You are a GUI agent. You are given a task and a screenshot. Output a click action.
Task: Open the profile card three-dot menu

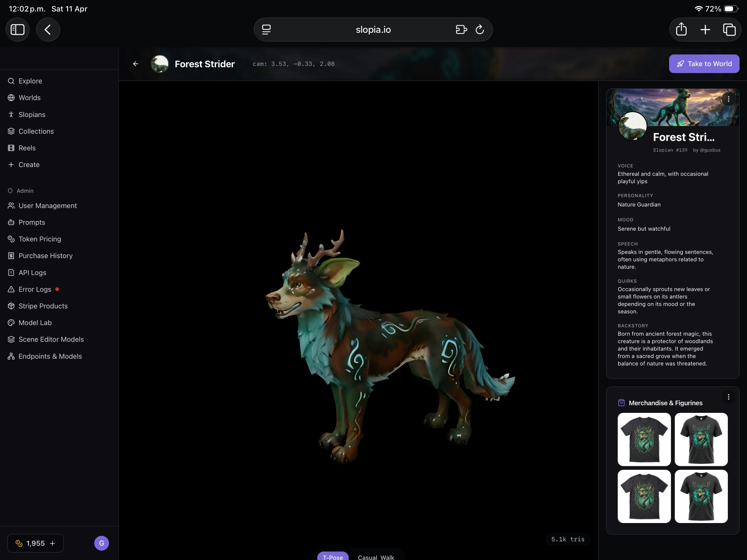click(x=728, y=99)
